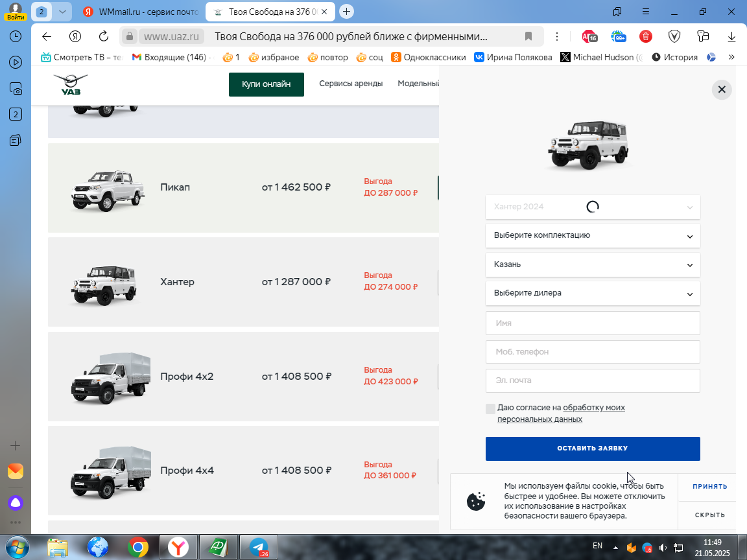Click the globe extension with 99+ badge
This screenshot has width=747, height=560.
pos(619,37)
